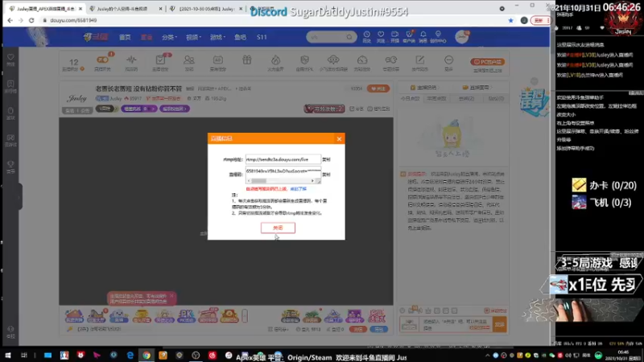
Task: Click the orange PC客户端 button
Action: click(x=488, y=62)
